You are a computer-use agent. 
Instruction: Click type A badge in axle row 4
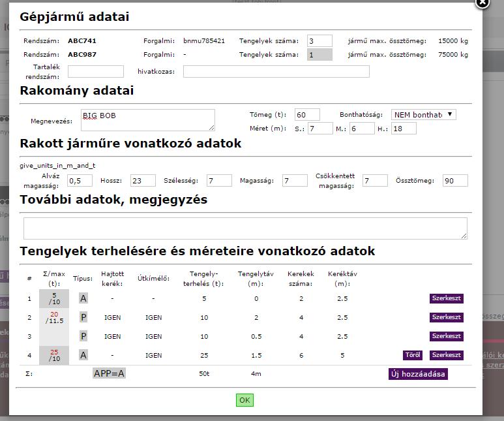tap(83, 355)
